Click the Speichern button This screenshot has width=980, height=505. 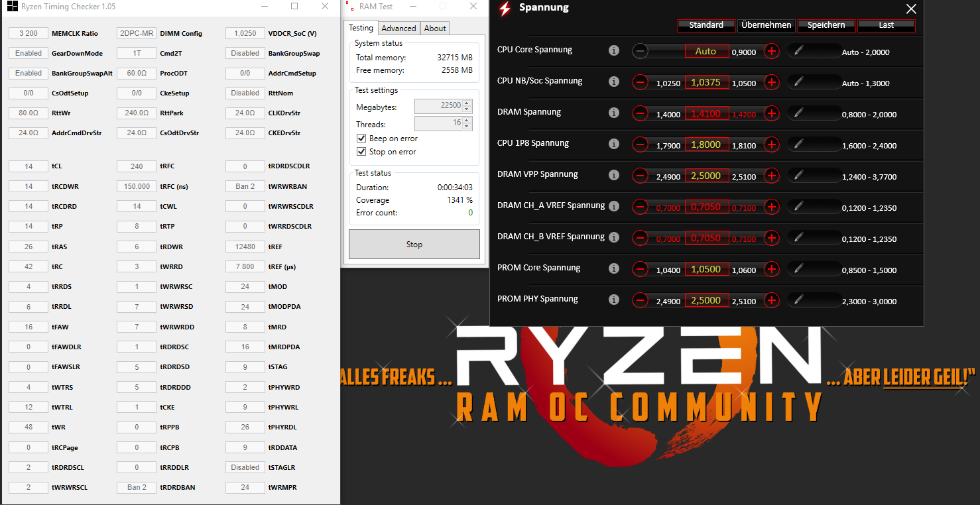[826, 25]
